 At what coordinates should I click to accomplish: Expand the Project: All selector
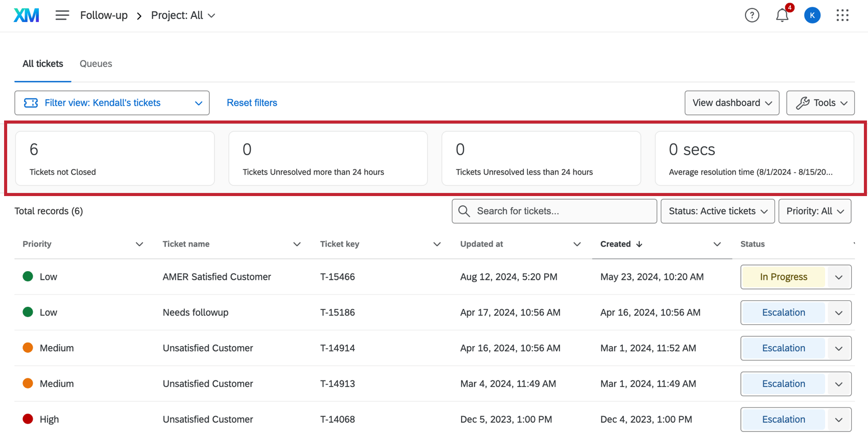pyautogui.click(x=183, y=15)
